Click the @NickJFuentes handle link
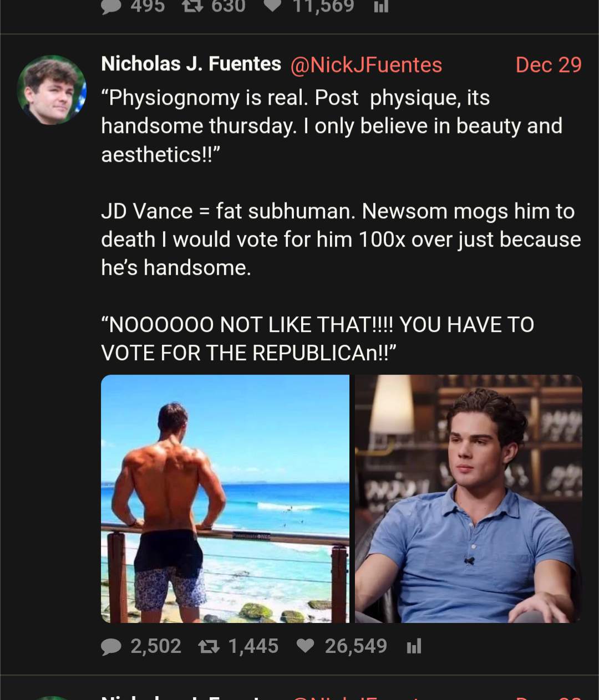 366,65
